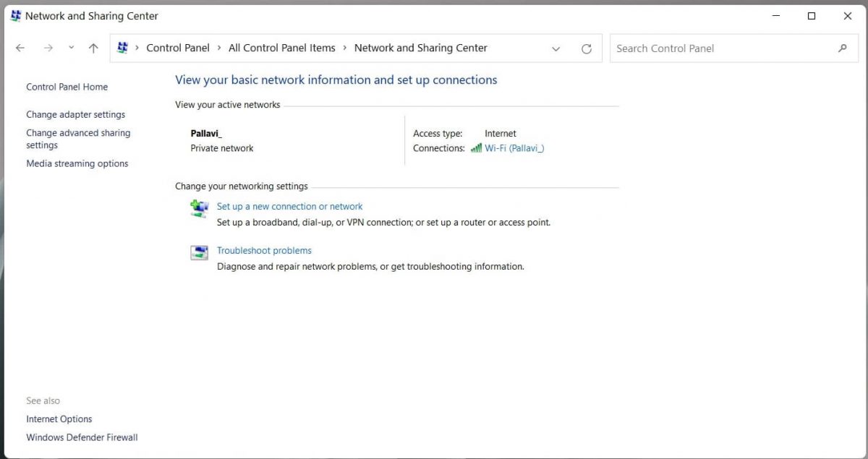Image resolution: width=868 pixels, height=459 pixels.
Task: Open Windows Defender Firewall from See also
Action: (82, 437)
